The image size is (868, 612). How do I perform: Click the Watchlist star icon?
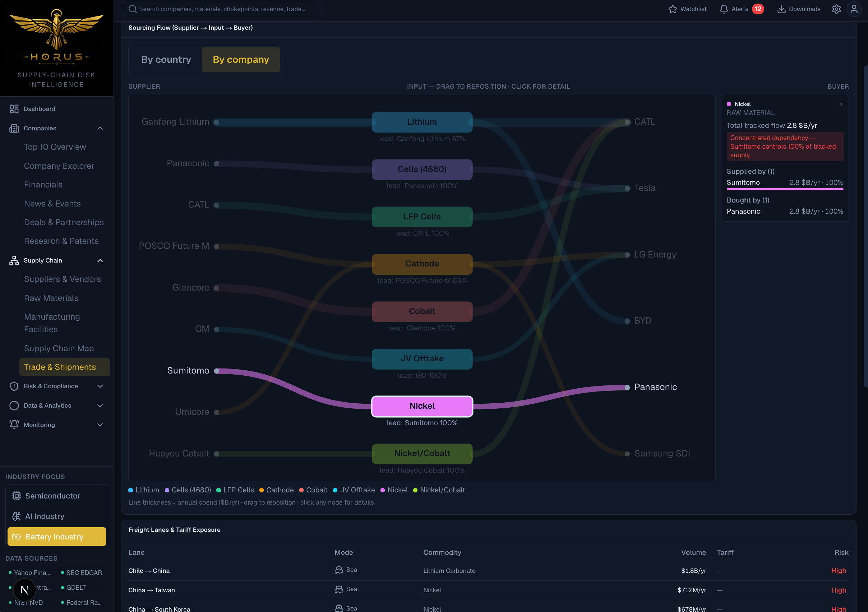click(x=672, y=9)
